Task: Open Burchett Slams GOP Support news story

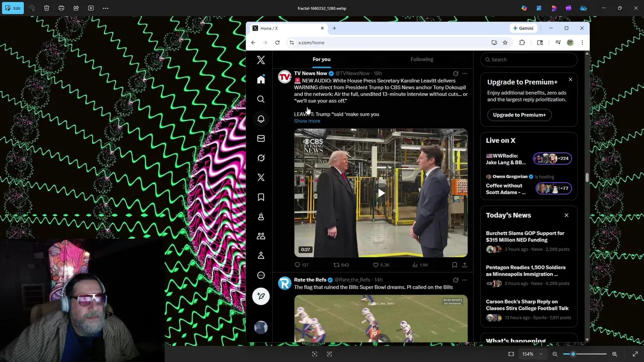Action: tap(528, 241)
